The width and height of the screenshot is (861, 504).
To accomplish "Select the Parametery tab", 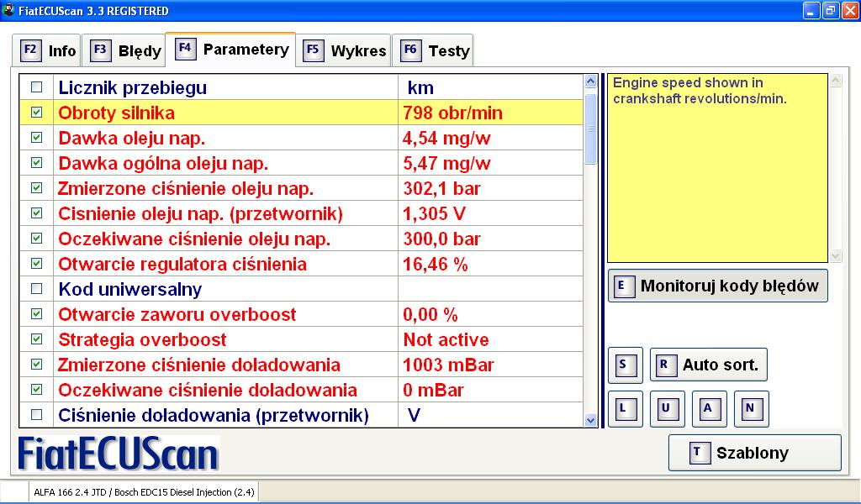I will (x=230, y=50).
